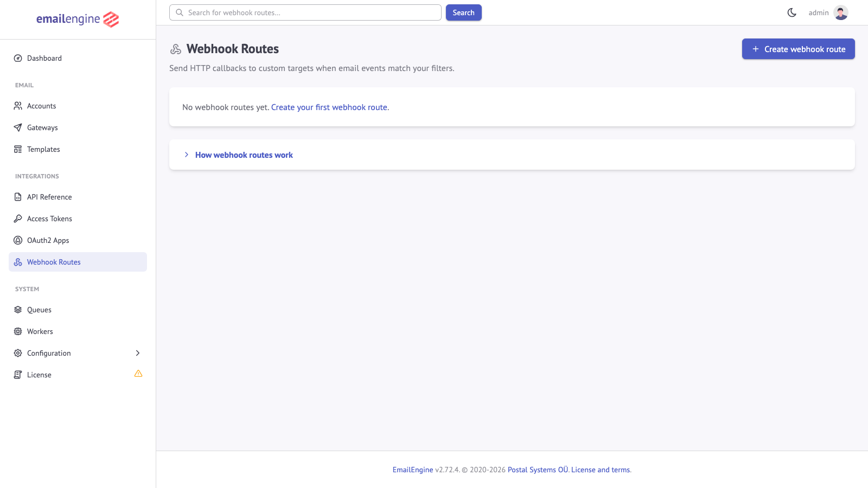Open Postal Systems OÜ footer link
This screenshot has width=868, height=488.
point(538,470)
